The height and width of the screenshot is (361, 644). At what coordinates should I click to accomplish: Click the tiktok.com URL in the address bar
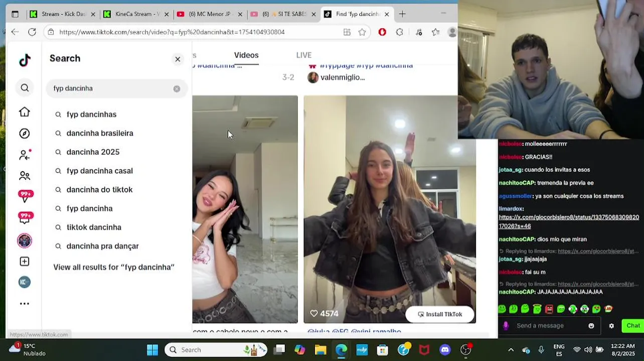[x=172, y=32]
